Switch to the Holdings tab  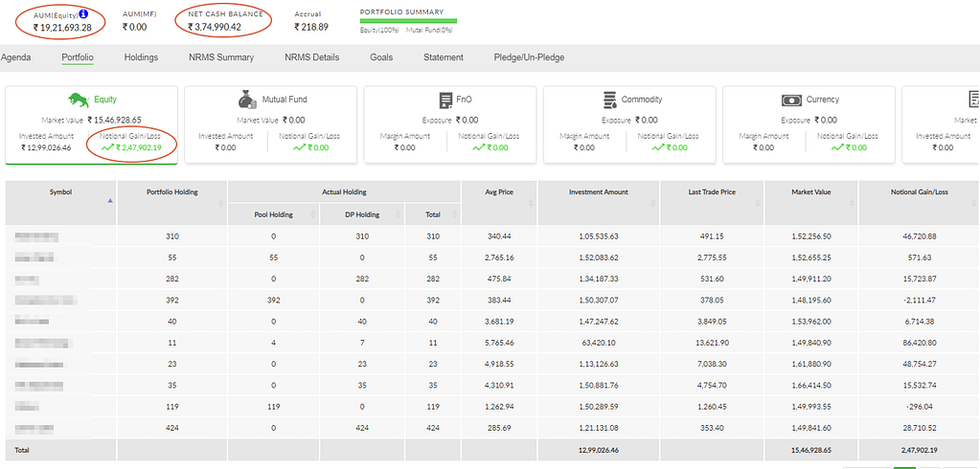(141, 57)
